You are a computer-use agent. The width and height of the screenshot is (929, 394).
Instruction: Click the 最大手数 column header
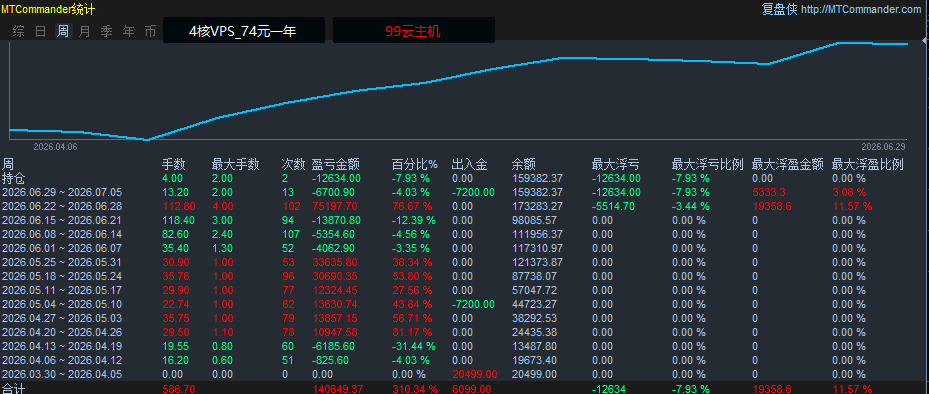pyautogui.click(x=235, y=165)
